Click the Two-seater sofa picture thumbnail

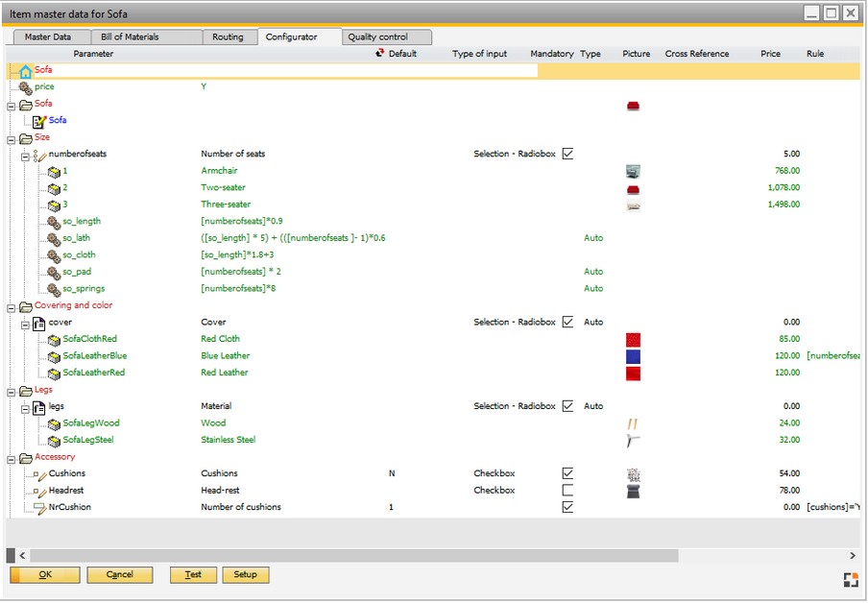click(x=633, y=188)
